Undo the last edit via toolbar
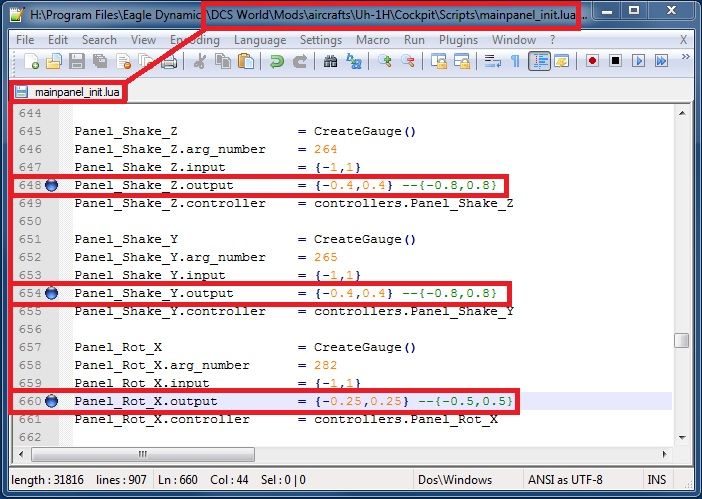The height and width of the screenshot is (499, 702). [x=276, y=61]
